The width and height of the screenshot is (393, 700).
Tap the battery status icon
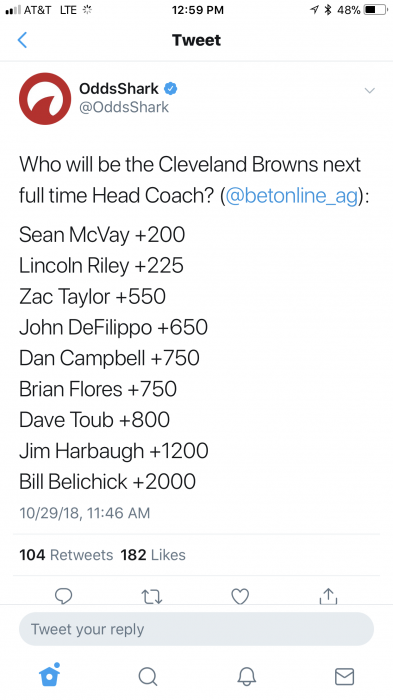[376, 10]
